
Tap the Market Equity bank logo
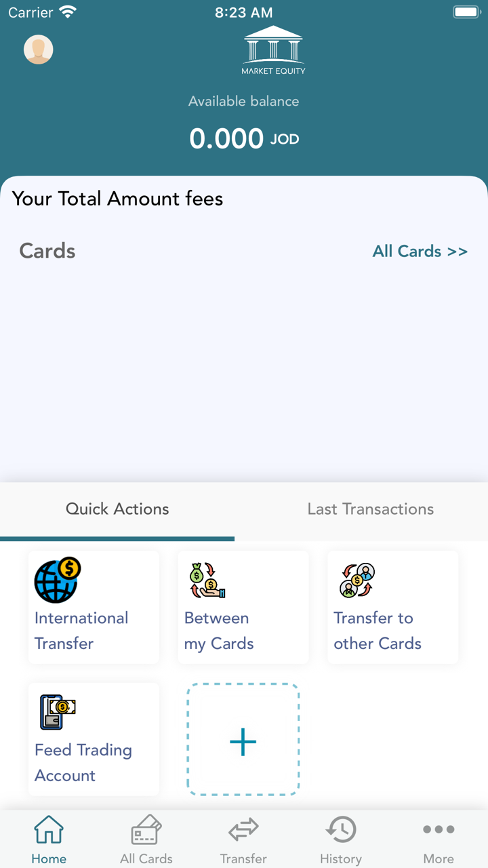click(x=273, y=50)
